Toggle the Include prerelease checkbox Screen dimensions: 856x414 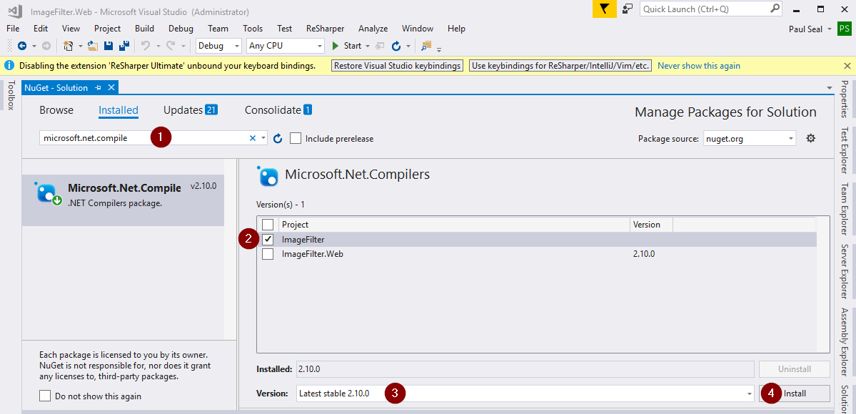tap(296, 139)
